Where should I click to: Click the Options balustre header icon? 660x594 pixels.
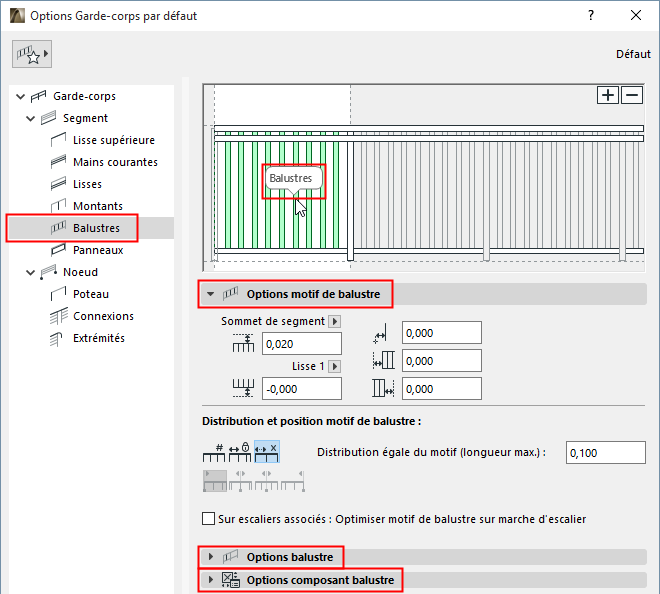click(230, 557)
